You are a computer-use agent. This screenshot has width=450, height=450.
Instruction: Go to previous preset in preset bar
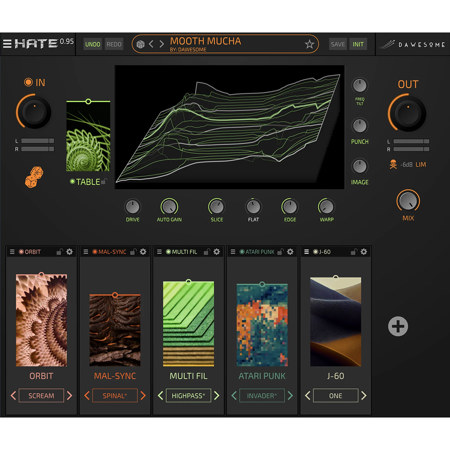(151, 44)
